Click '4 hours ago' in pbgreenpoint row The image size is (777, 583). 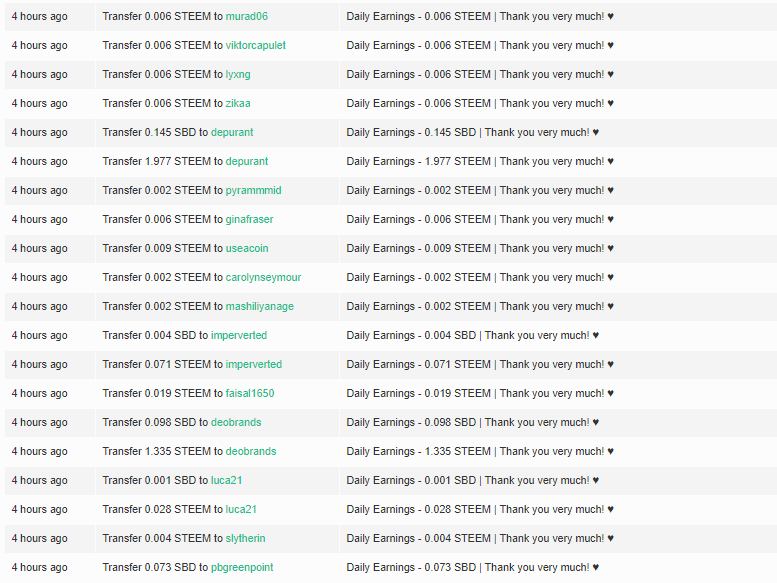pos(40,567)
